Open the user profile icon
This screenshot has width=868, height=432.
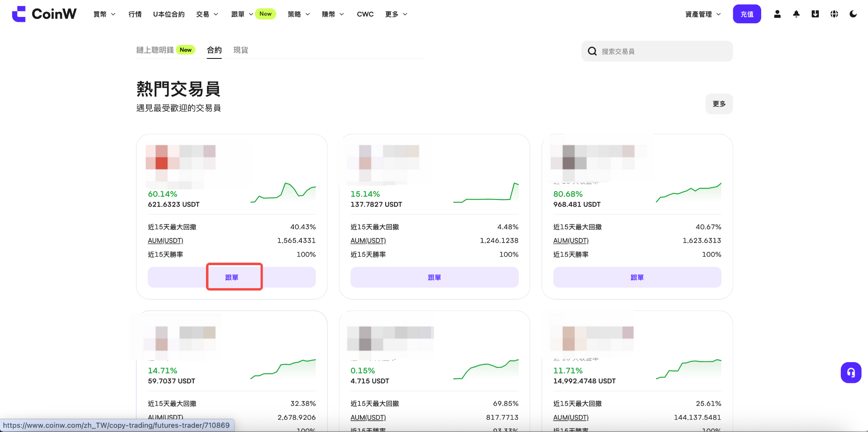(x=777, y=14)
